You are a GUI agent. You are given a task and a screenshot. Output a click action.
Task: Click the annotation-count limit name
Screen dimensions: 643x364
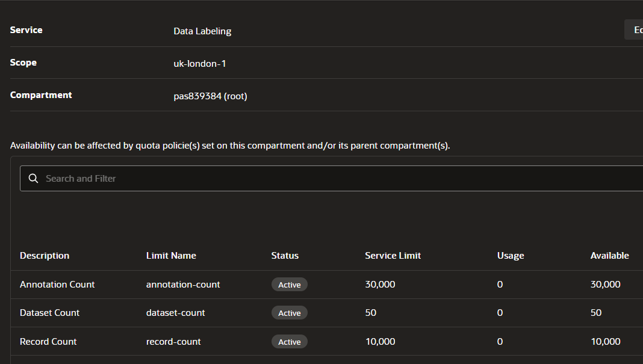point(183,285)
